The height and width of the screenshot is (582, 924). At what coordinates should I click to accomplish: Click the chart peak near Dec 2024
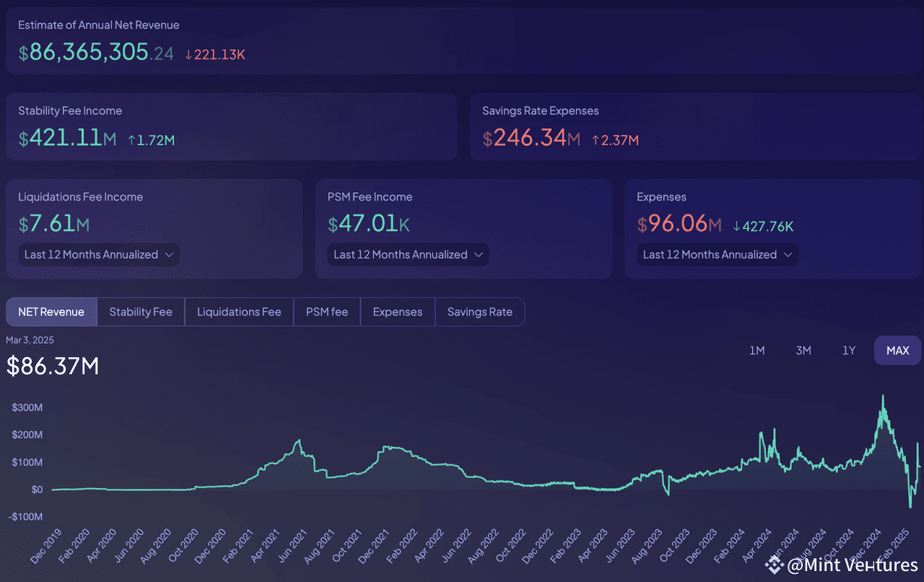pyautogui.click(x=882, y=396)
